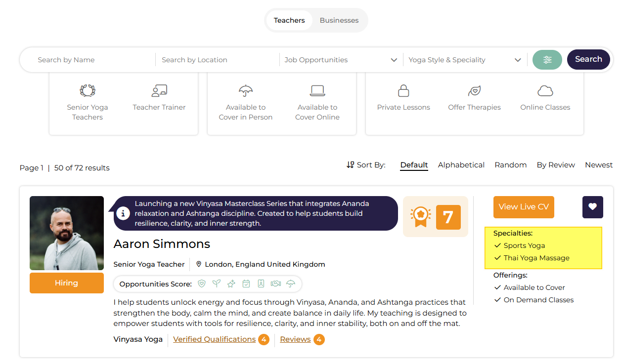This screenshot has width=622, height=364.
Task: Click the Available to Cover offering
Action: (x=534, y=287)
